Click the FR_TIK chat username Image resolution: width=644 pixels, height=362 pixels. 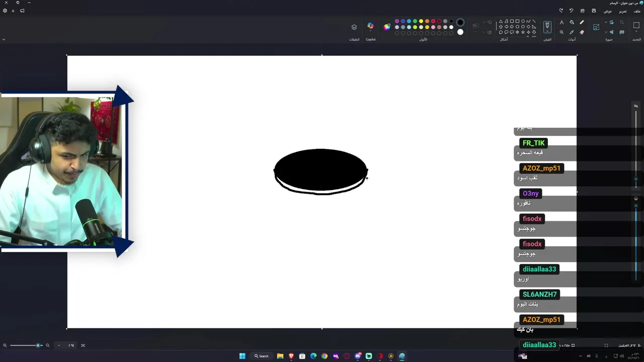pyautogui.click(x=533, y=143)
